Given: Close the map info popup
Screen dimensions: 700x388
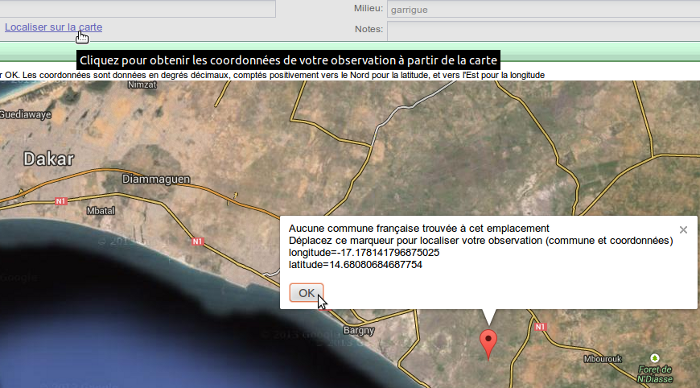Looking at the screenshot, I should click(x=683, y=230).
